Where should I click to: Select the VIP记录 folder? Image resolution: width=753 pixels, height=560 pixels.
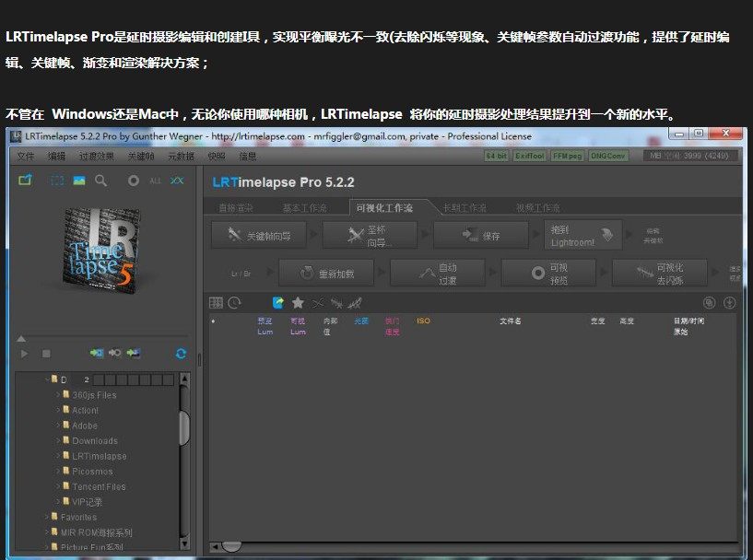[x=87, y=502]
